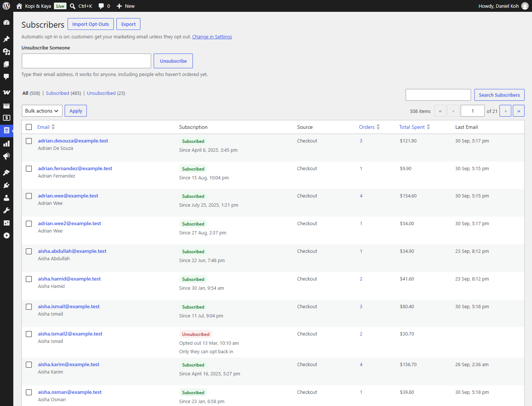Open the Analytics bar-chart icon
The image size is (532, 406).
click(x=6, y=144)
